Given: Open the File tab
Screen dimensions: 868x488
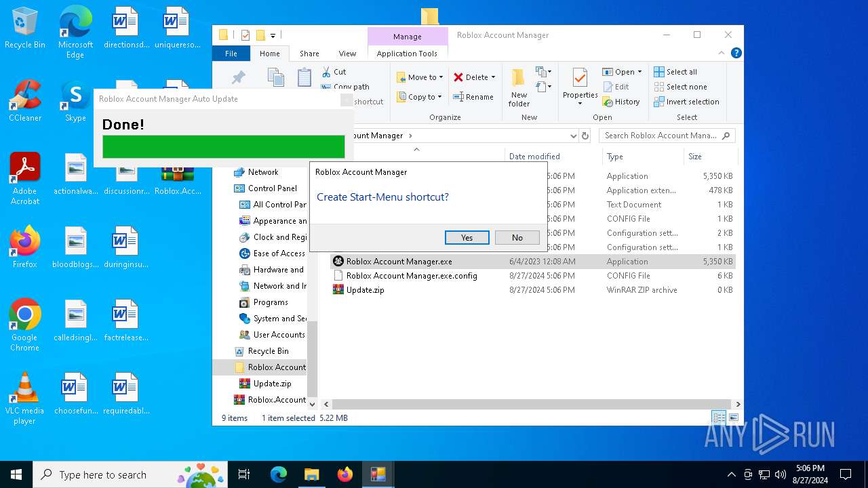Looking at the screenshot, I should tap(231, 54).
